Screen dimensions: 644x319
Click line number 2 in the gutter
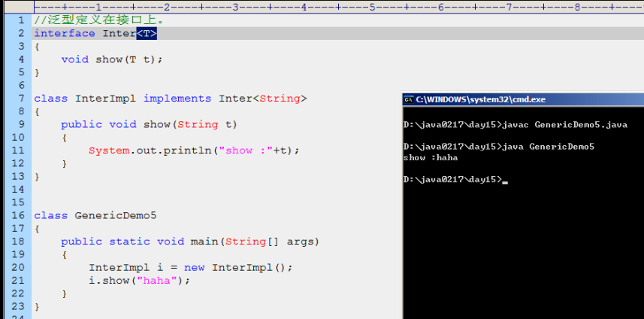(x=21, y=33)
